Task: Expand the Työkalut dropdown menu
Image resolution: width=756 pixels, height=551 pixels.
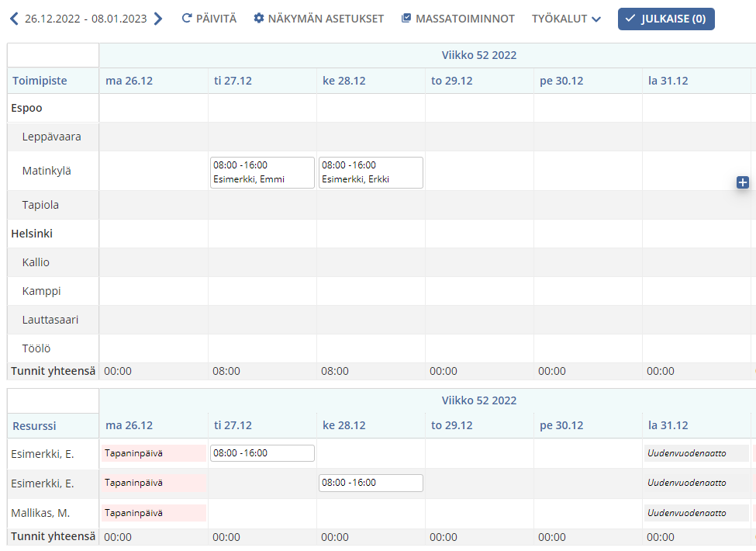Action: point(566,19)
